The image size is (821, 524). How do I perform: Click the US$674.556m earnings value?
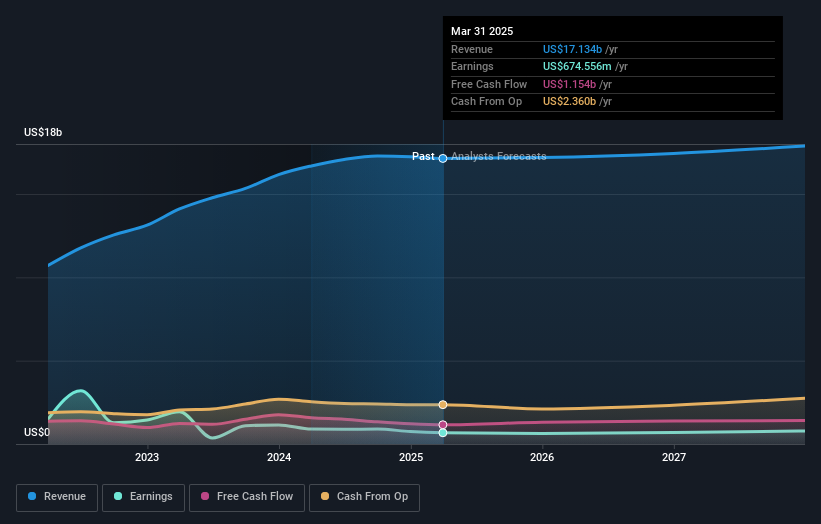pos(577,66)
